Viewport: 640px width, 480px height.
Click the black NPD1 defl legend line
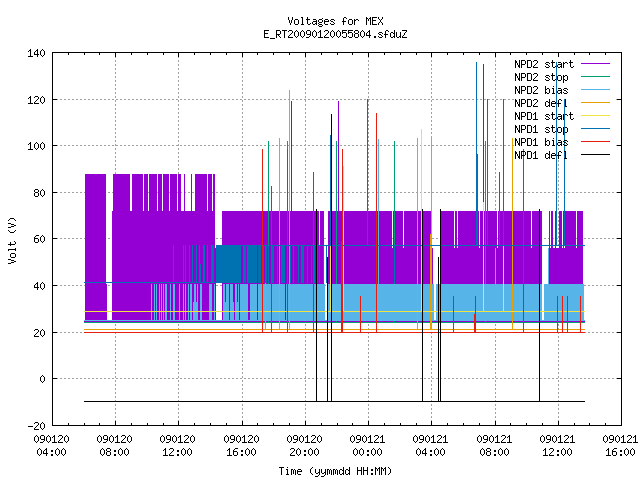pyautogui.click(x=596, y=155)
